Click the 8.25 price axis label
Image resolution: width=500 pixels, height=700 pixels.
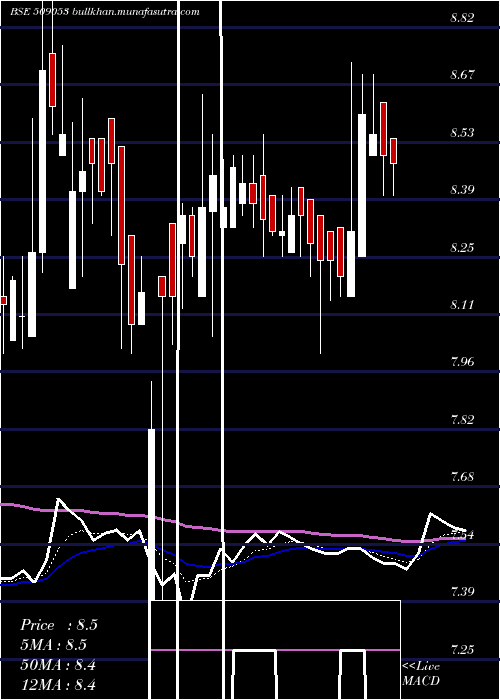pos(462,247)
